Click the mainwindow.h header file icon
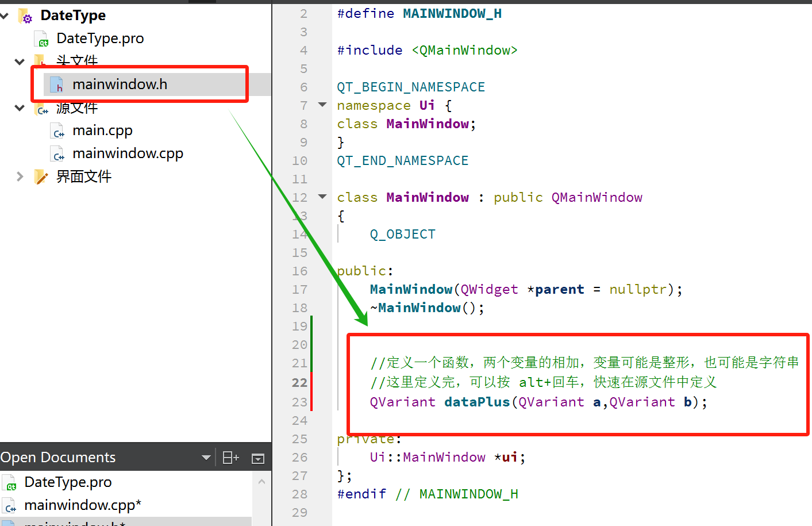Viewport: 812px width, 526px height. 57,85
